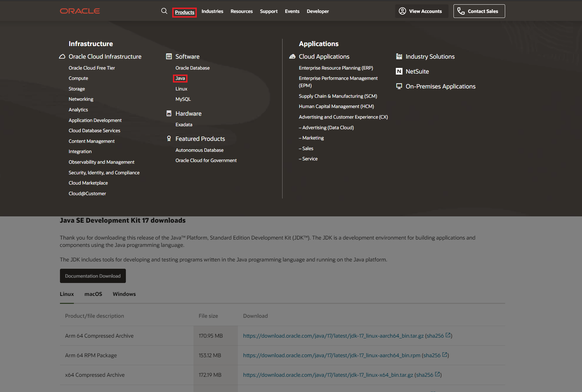
Task: Open Cloud Marketplace link
Action: (x=88, y=183)
